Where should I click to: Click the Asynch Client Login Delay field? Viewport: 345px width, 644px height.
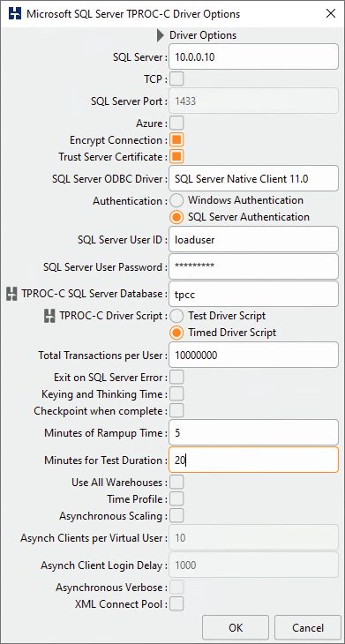click(253, 565)
